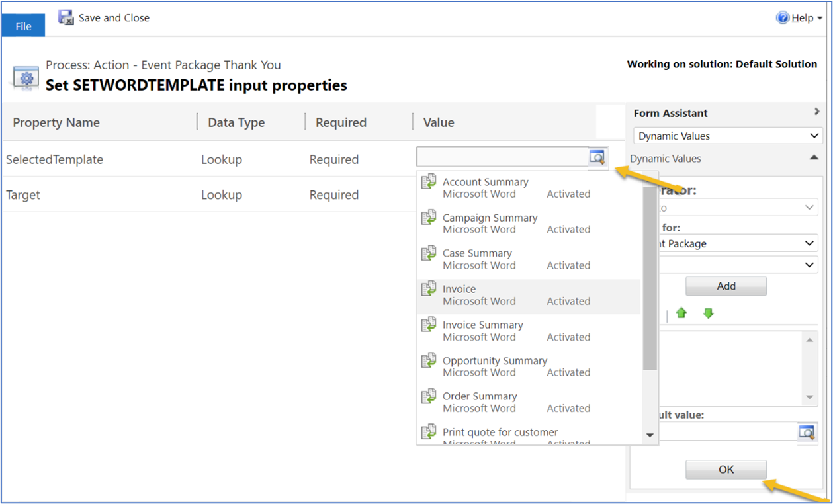This screenshot has height=504, width=833.
Task: Collapse the Dynamic Values section arrow
Action: tap(815, 158)
